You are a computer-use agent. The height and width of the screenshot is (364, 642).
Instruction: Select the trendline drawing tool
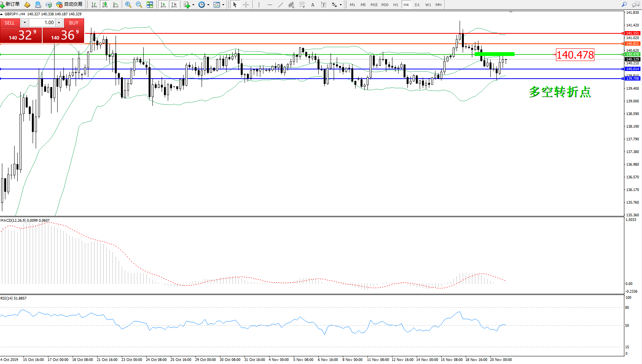281,5
